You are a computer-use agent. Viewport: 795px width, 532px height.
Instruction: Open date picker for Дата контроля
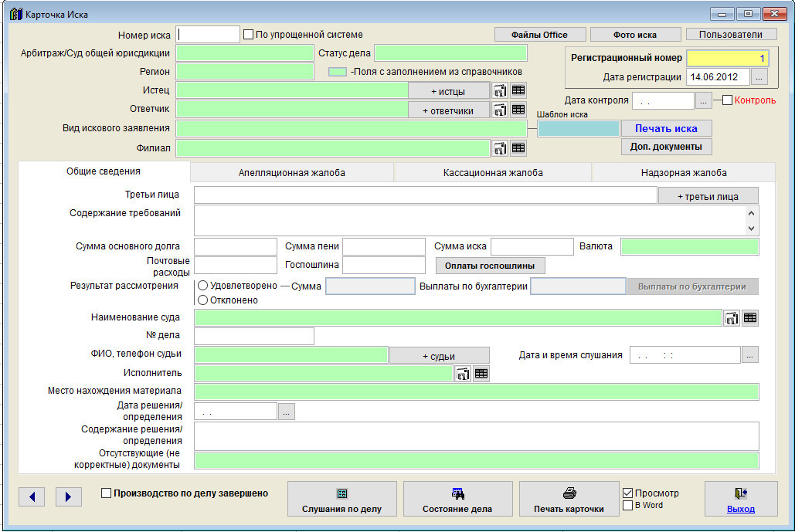point(703,100)
